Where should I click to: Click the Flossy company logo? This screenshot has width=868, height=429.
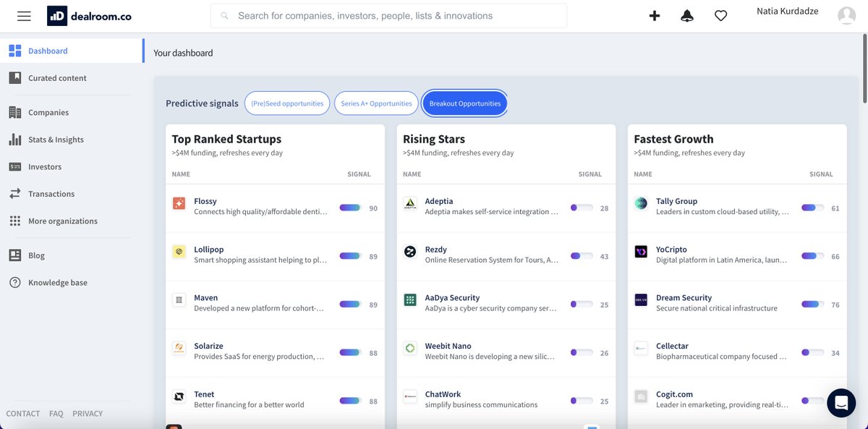[179, 203]
